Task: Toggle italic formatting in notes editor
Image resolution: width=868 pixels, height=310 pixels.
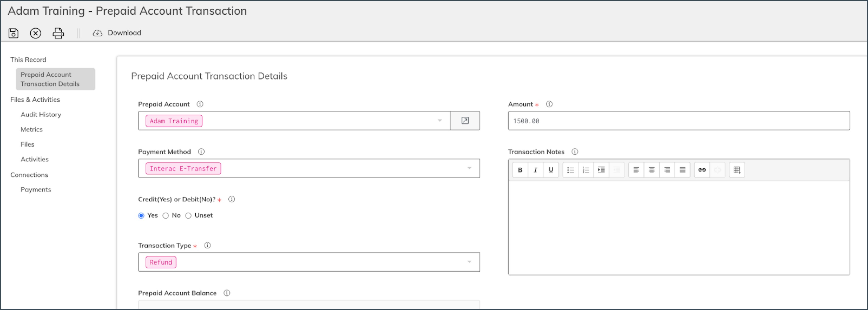Action: pyautogui.click(x=535, y=170)
